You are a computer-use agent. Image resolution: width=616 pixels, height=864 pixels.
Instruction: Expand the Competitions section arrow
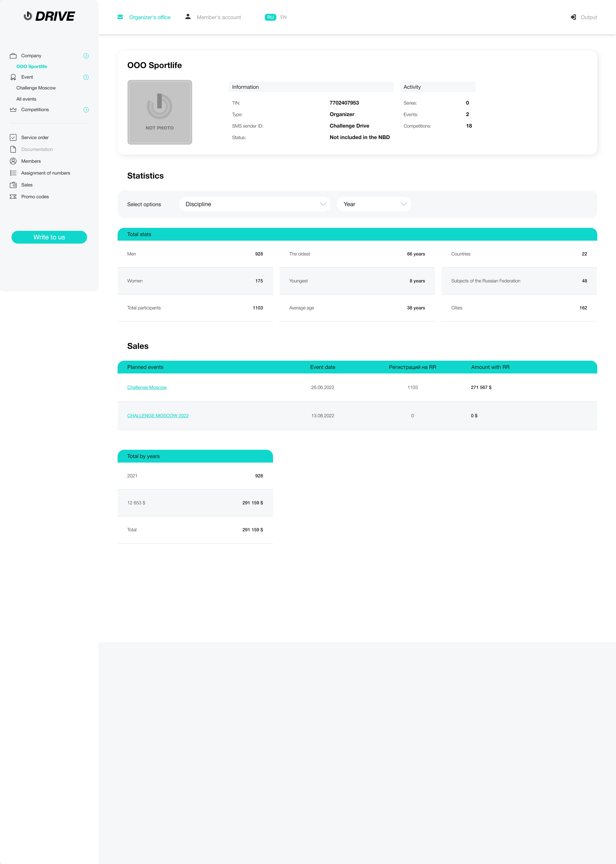tap(86, 110)
